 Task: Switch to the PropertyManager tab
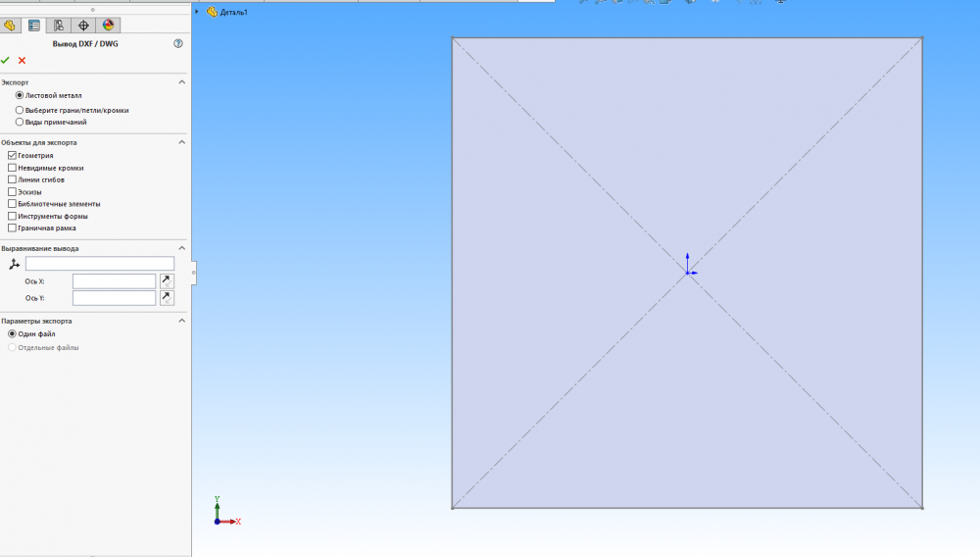coord(35,25)
